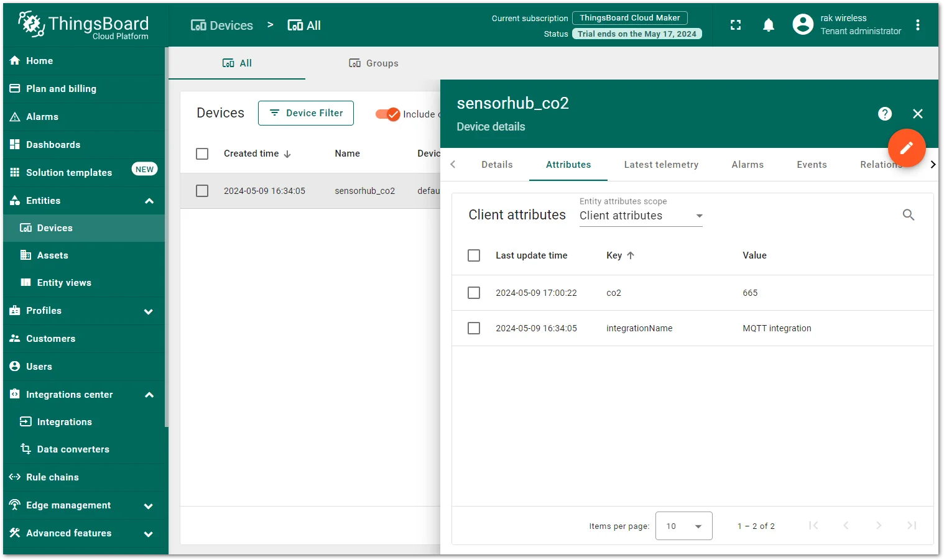944x560 pixels.
Task: Collapse the Entities section
Action: click(149, 201)
